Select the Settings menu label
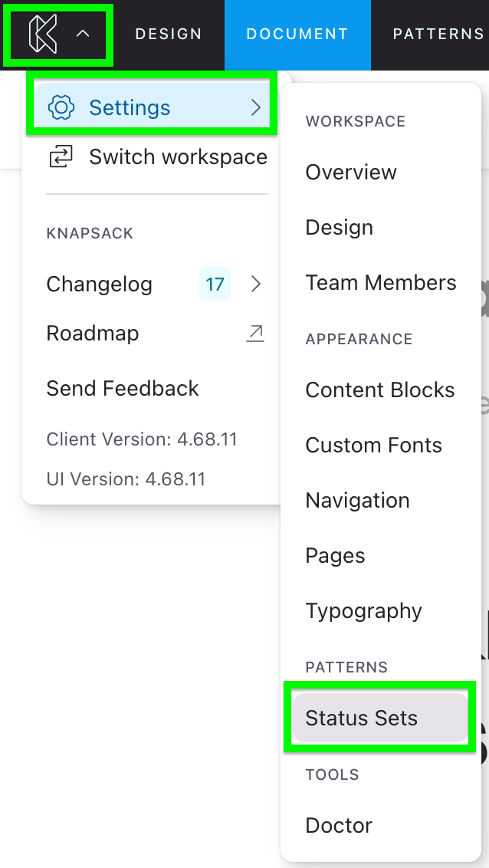The image size is (489, 868). tap(130, 107)
